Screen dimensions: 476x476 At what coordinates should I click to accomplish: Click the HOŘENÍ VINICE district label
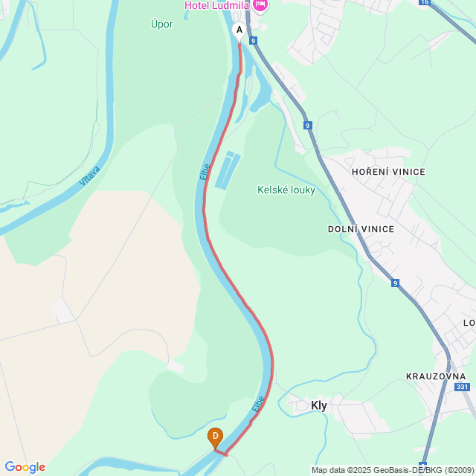388,172
